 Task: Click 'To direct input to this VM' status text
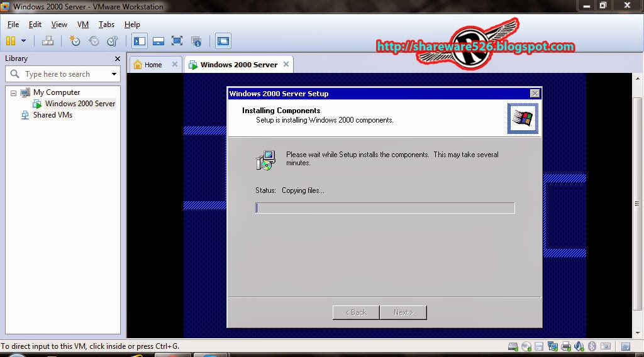click(x=90, y=346)
